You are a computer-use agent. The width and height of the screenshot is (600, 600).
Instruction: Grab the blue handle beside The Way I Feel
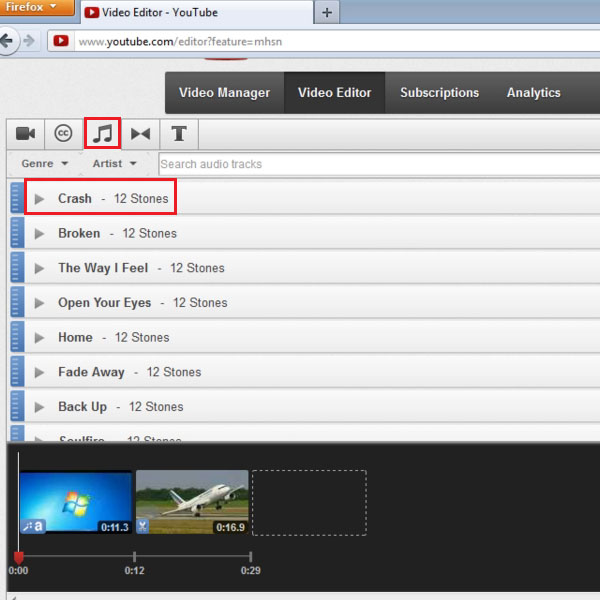click(17, 267)
